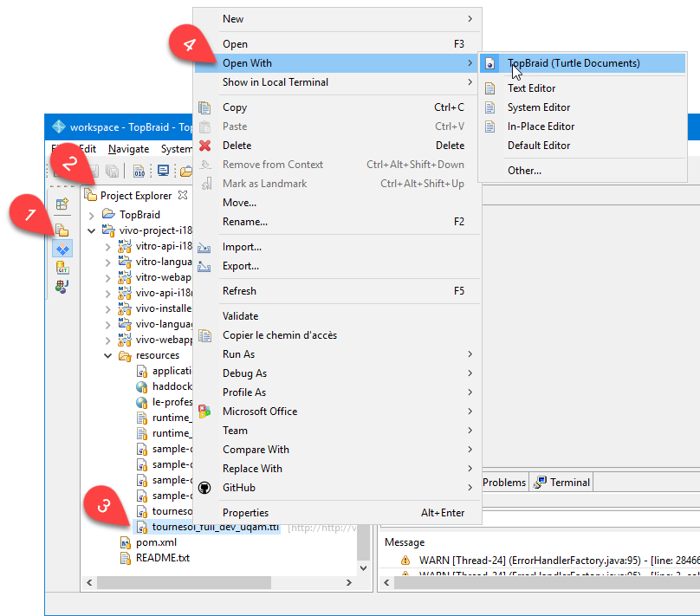The image size is (700, 616).
Task: Click the Project Explorer horizontal scrollbar thumb
Action: click(184, 582)
